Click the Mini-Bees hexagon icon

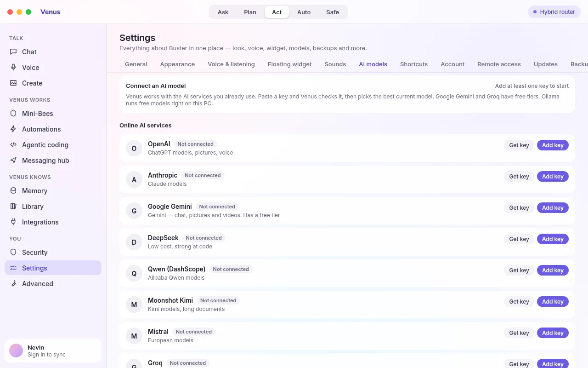(x=13, y=114)
